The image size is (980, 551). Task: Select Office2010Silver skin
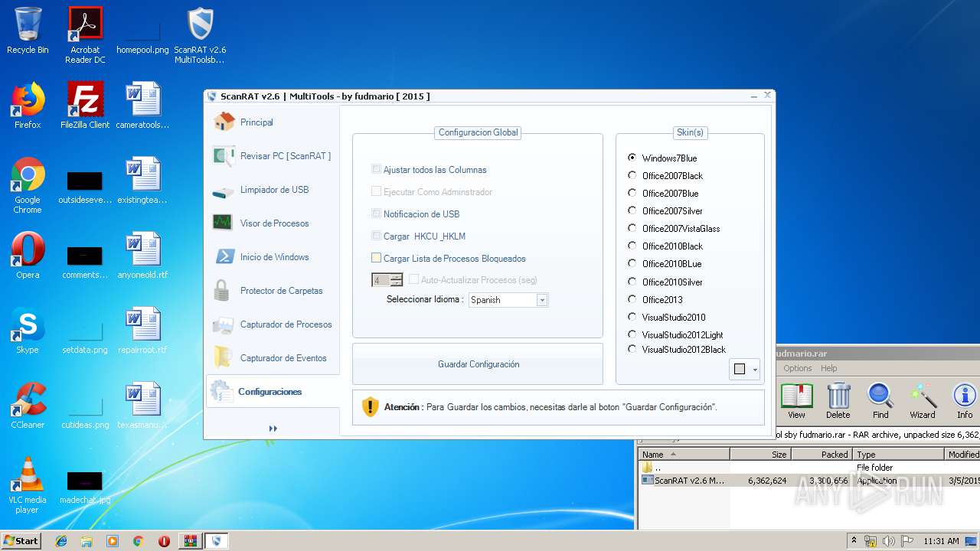pos(632,282)
